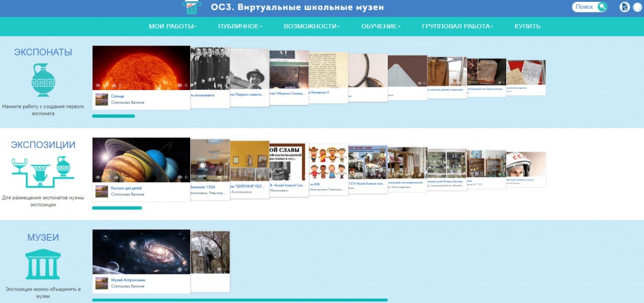The width and height of the screenshot is (644, 303).
Task: Click the comment icon on Музей Астрономии image
Action: click(179, 270)
